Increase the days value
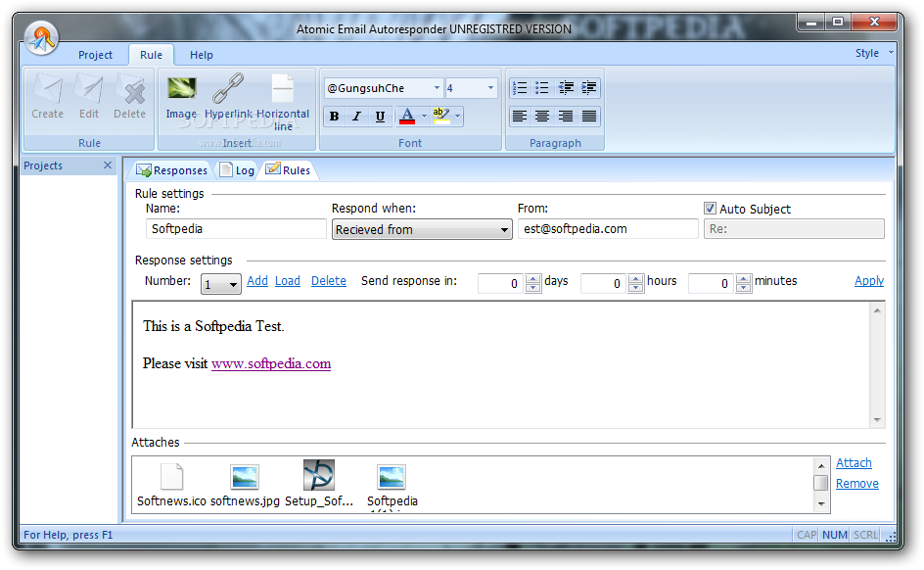The height and width of the screenshot is (570, 924). pos(532,279)
